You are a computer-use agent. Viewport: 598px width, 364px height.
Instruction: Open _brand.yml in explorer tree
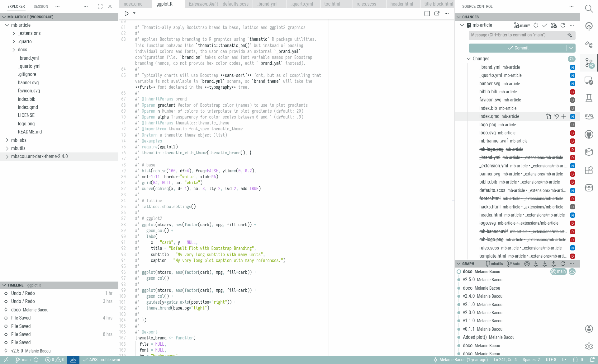click(28, 58)
